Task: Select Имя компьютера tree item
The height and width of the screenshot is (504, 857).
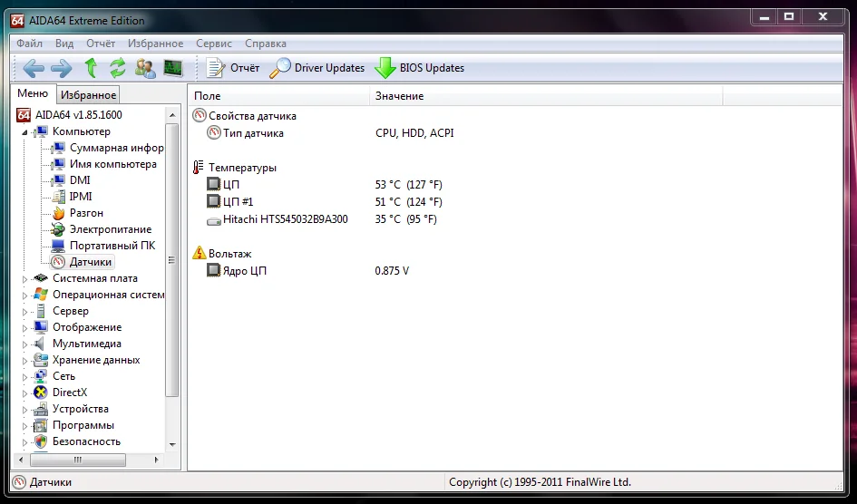Action: pos(112,164)
